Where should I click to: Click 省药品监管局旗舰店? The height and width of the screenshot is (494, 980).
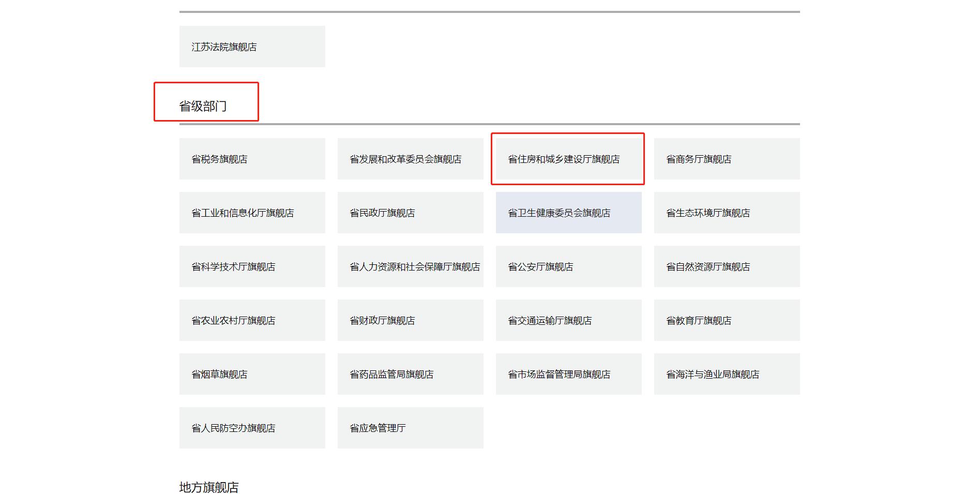pos(411,374)
